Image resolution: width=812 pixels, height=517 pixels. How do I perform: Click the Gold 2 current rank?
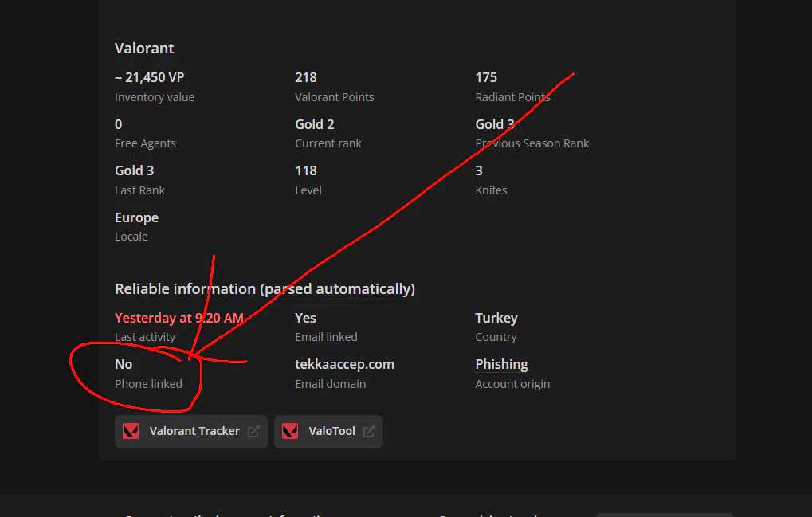(314, 124)
